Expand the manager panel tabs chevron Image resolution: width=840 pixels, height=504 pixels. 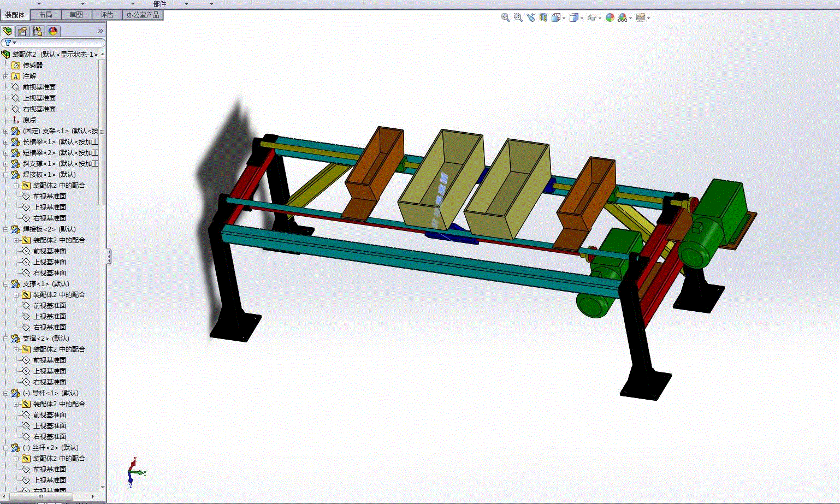[x=100, y=31]
